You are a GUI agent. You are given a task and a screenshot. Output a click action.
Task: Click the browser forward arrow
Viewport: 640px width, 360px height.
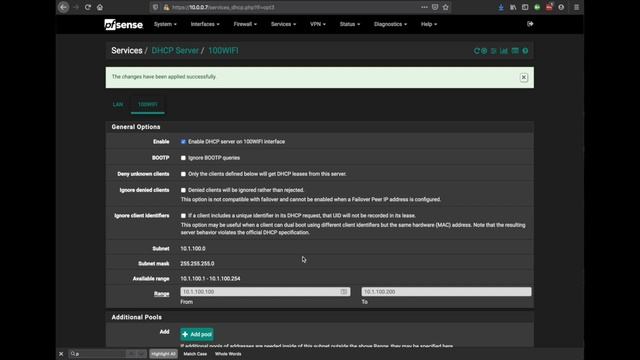76,7
